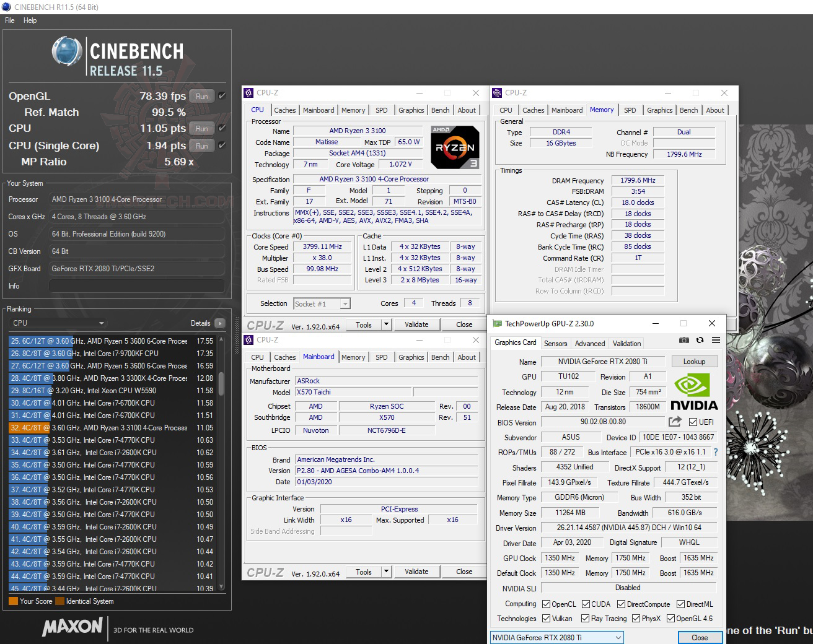
Task: Expand the Tools arrow in CPU-Z processor window
Action: point(386,324)
